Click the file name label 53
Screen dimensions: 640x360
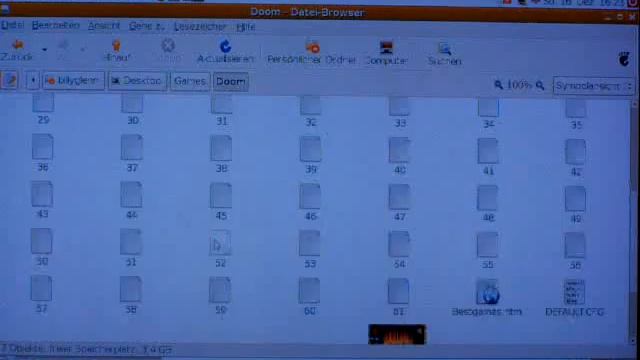click(x=310, y=264)
